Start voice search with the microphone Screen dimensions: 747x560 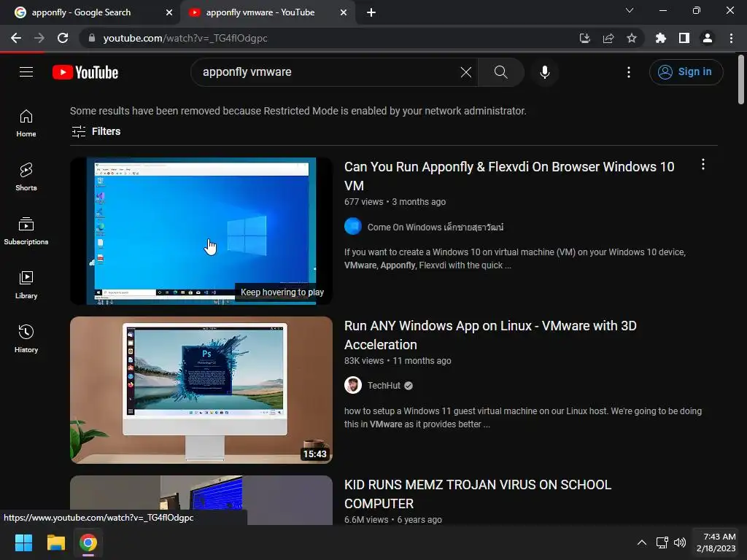pos(544,72)
